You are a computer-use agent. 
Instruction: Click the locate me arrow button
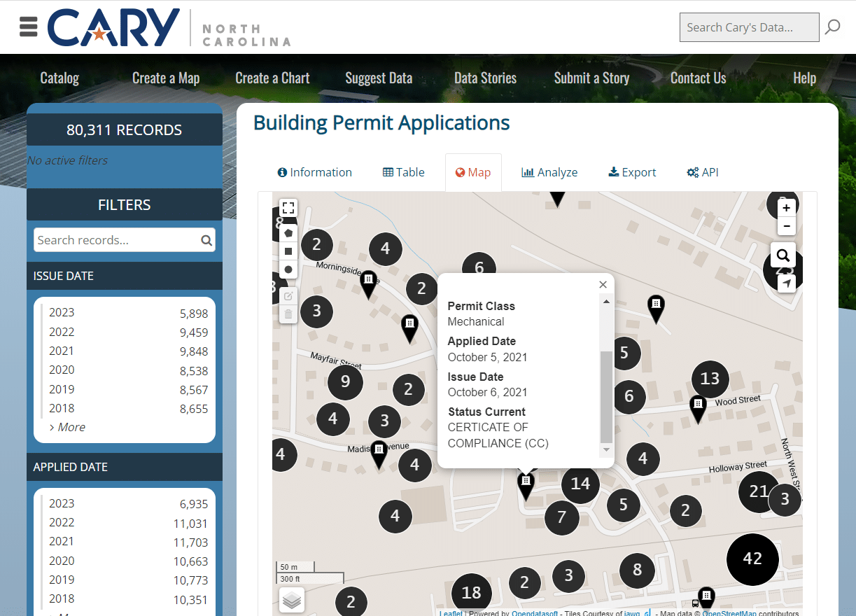tap(787, 283)
